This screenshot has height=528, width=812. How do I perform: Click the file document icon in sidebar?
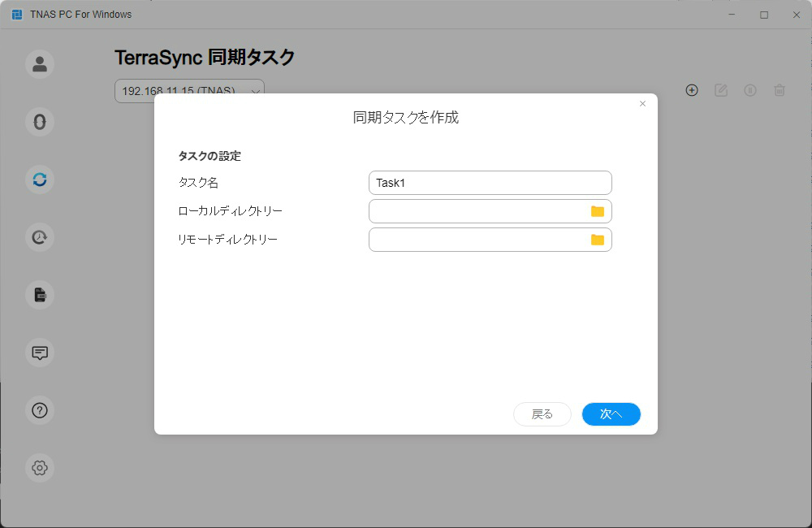coord(40,295)
